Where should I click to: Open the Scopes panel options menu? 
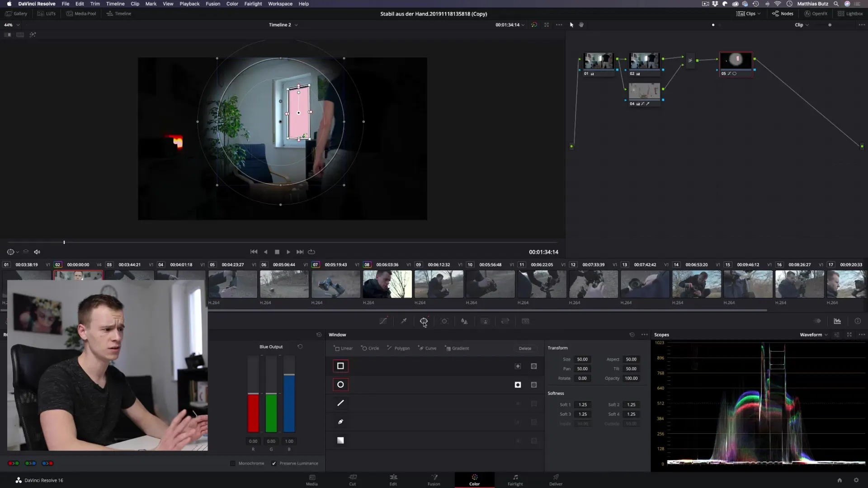click(x=862, y=335)
